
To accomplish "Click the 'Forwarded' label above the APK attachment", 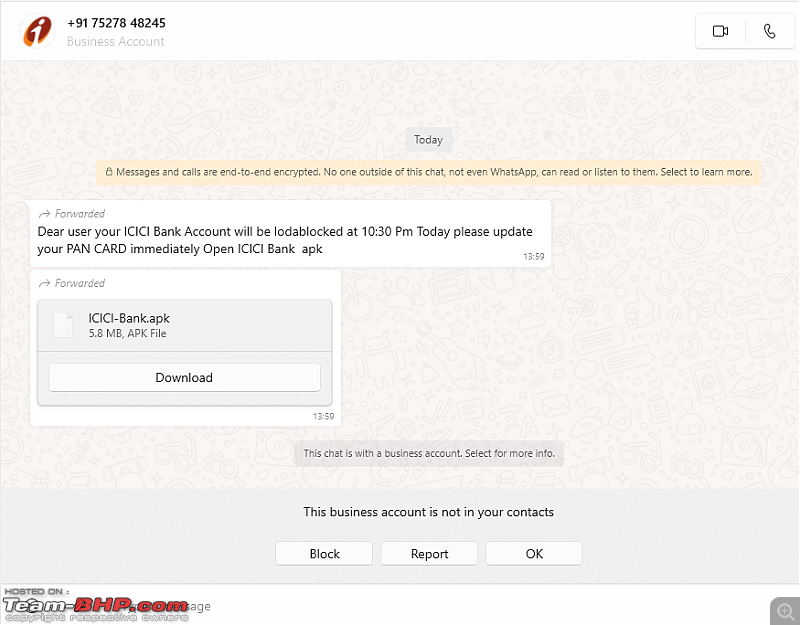I will 72,283.
